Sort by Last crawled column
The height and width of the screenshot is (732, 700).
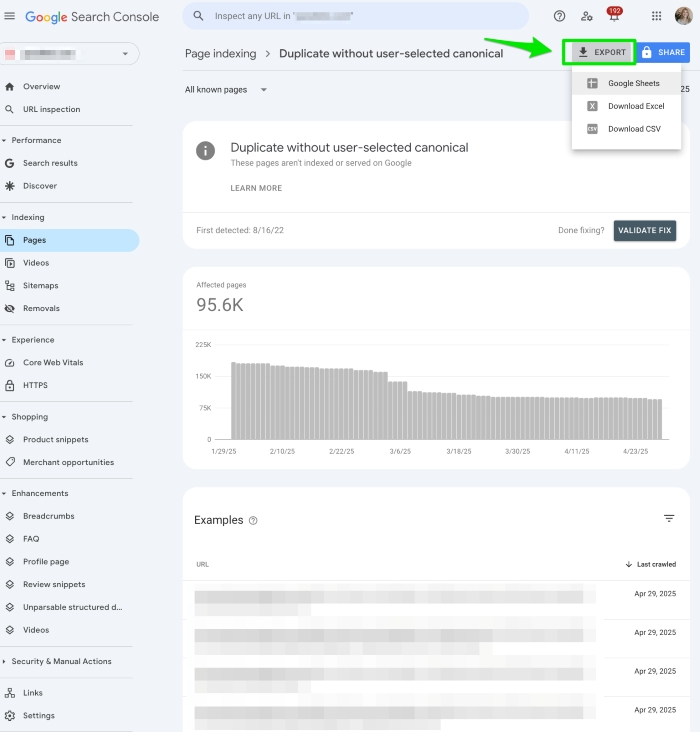click(651, 564)
